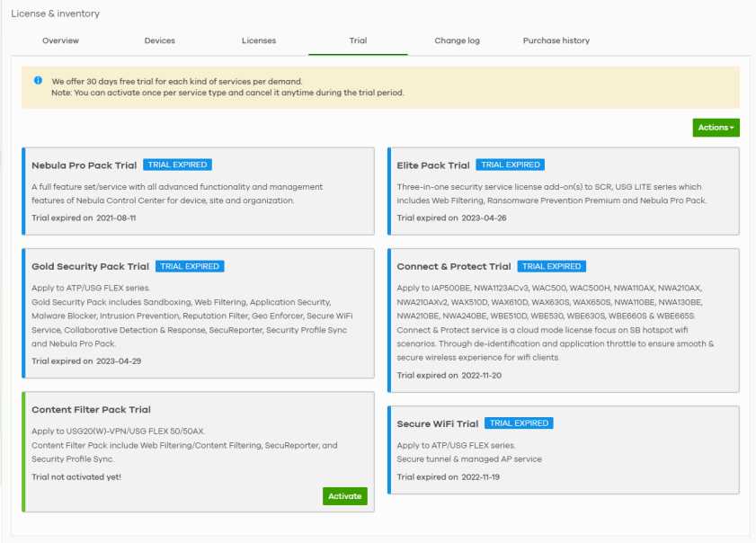This screenshot has height=543, width=756.
Task: Open the Licenses tab
Action: pyautogui.click(x=259, y=40)
